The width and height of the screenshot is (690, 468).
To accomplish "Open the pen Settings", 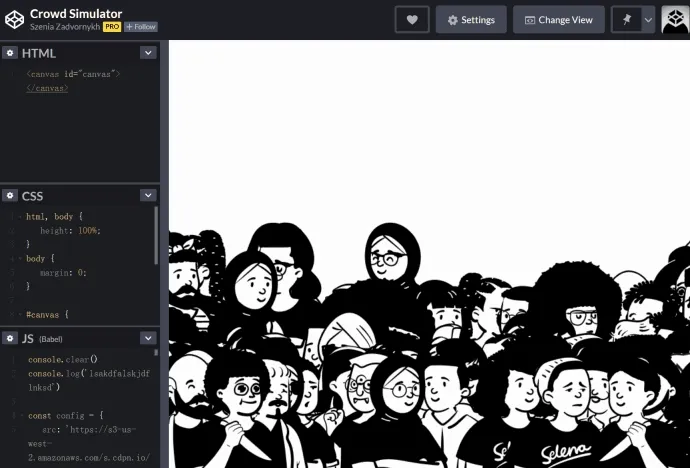I will [x=471, y=19].
